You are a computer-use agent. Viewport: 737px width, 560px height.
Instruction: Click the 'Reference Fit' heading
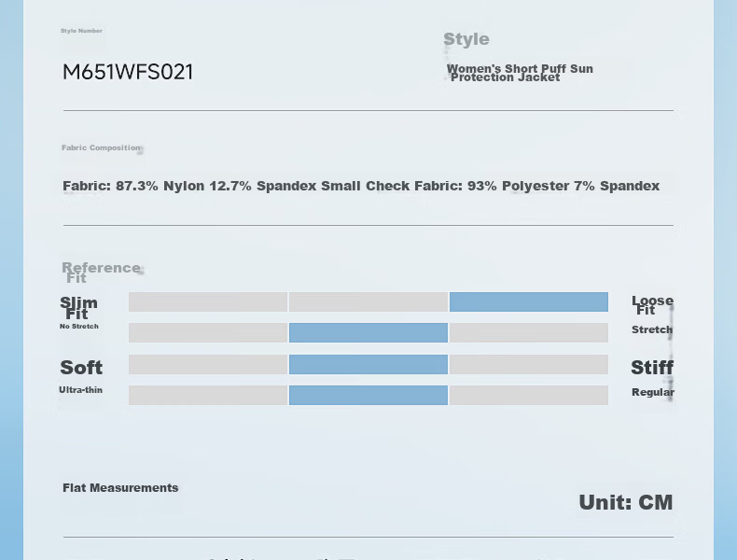tap(101, 273)
